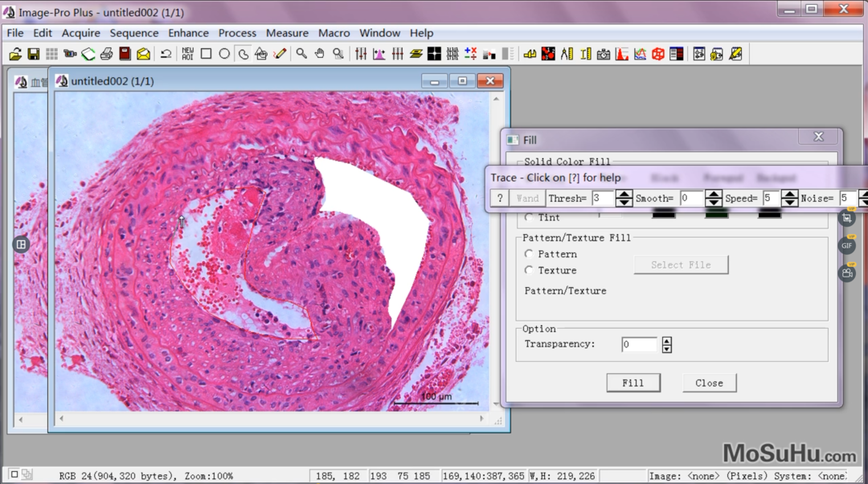The height and width of the screenshot is (484, 868).
Task: Open the Window menu
Action: tap(379, 33)
